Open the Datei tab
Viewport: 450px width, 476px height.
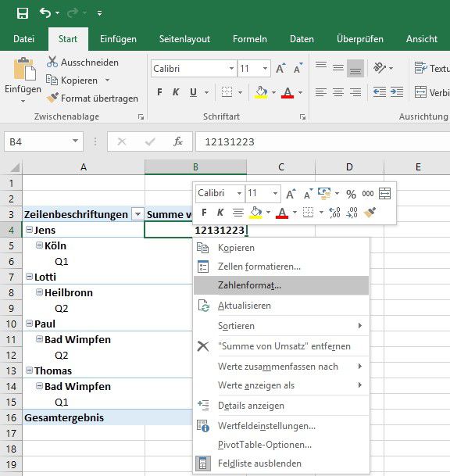23,39
